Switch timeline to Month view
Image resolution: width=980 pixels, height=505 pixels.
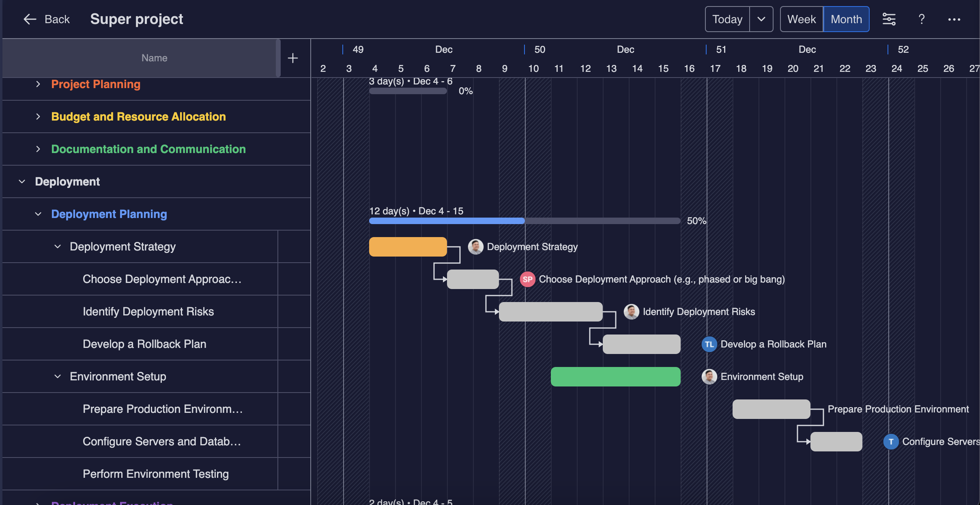pyautogui.click(x=846, y=19)
